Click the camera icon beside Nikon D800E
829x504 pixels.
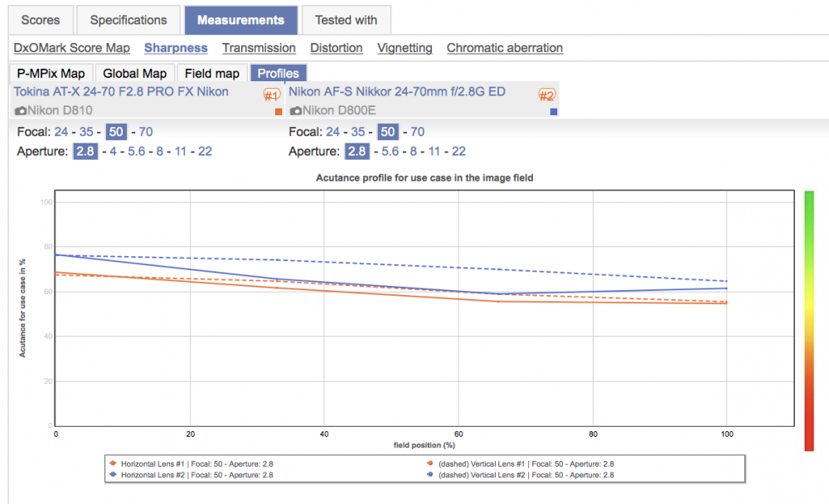pyautogui.click(x=296, y=110)
